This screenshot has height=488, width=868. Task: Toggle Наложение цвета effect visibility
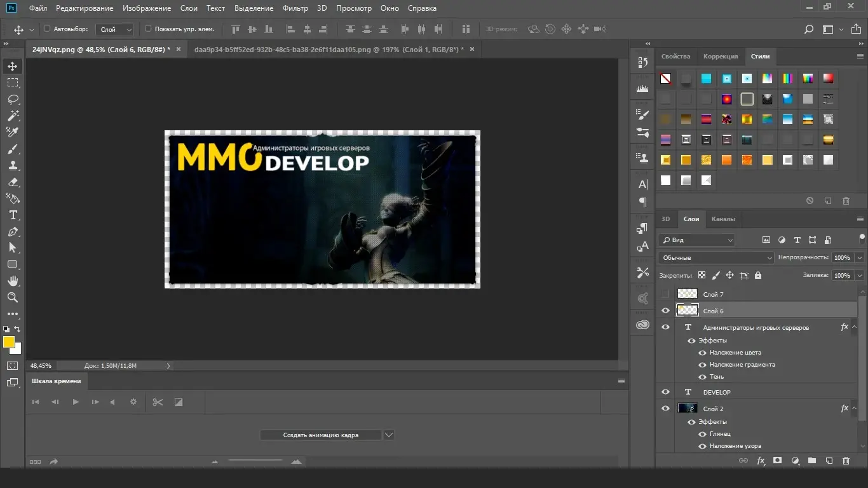pos(702,353)
